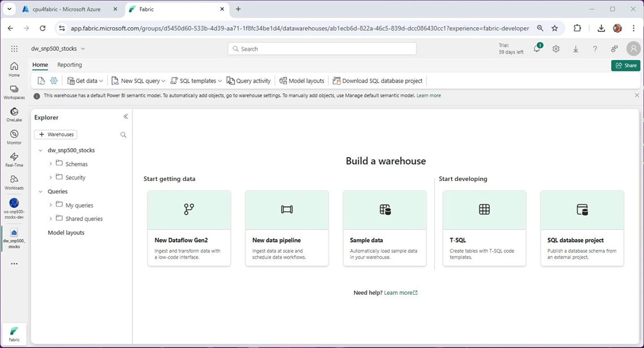Click the Fabric Search box
The image size is (644, 348).
pyautogui.click(x=322, y=49)
